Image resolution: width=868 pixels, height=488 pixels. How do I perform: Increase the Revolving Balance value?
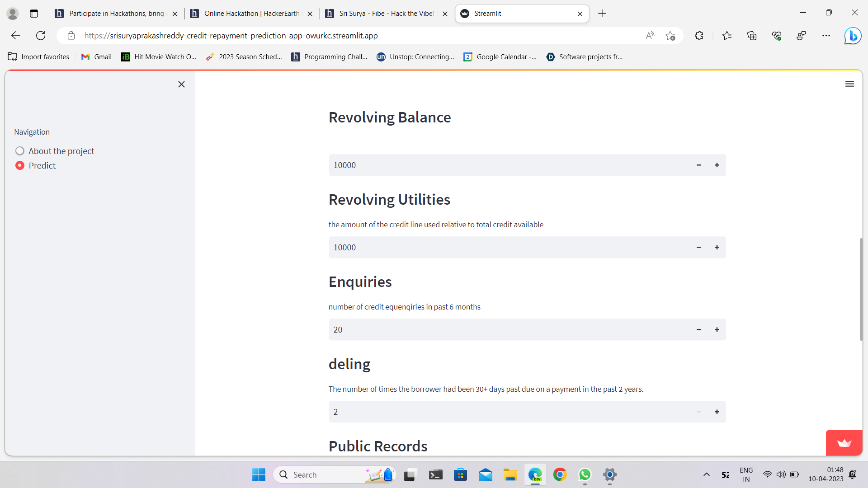[x=717, y=165]
